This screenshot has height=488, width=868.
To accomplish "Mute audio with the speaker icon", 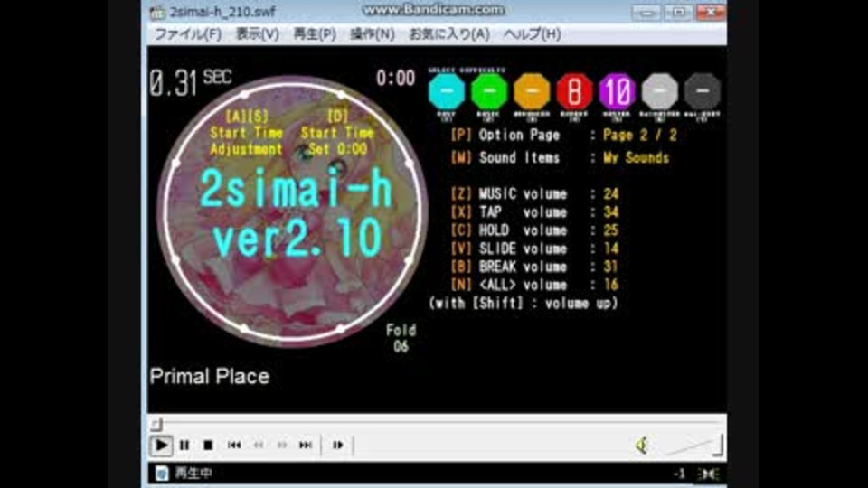I will click(642, 446).
